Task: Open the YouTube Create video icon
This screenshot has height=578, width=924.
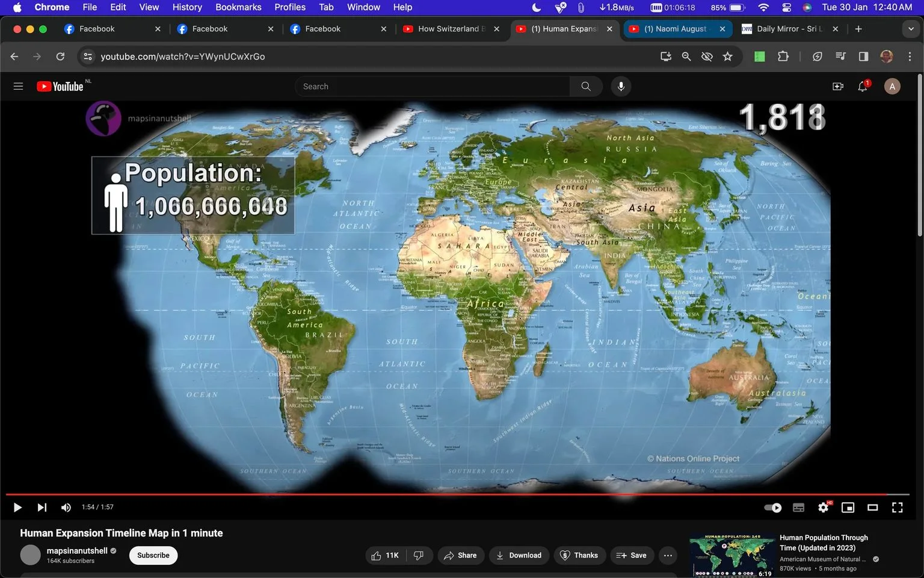Action: (x=837, y=86)
